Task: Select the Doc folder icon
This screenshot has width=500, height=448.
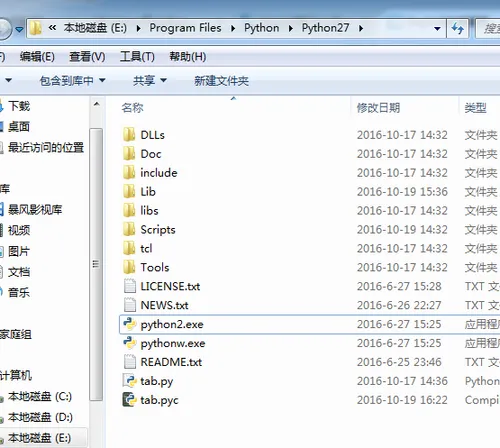Action: (129, 154)
